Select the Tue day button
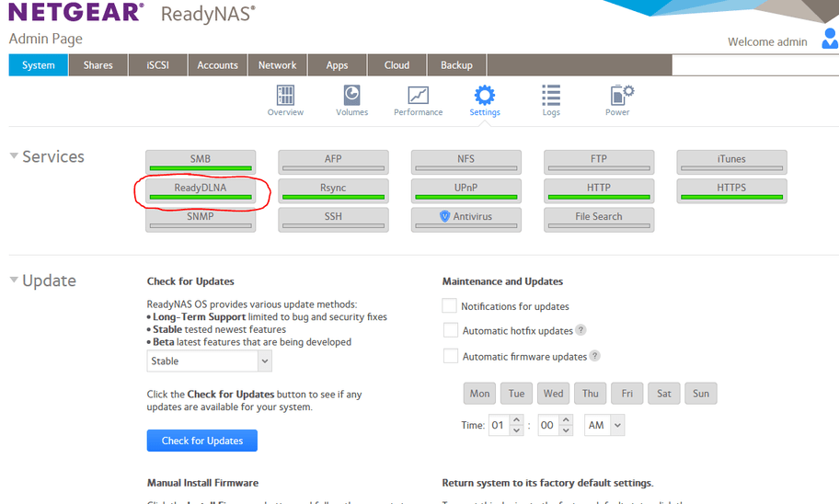The image size is (839, 504). tap(516, 394)
